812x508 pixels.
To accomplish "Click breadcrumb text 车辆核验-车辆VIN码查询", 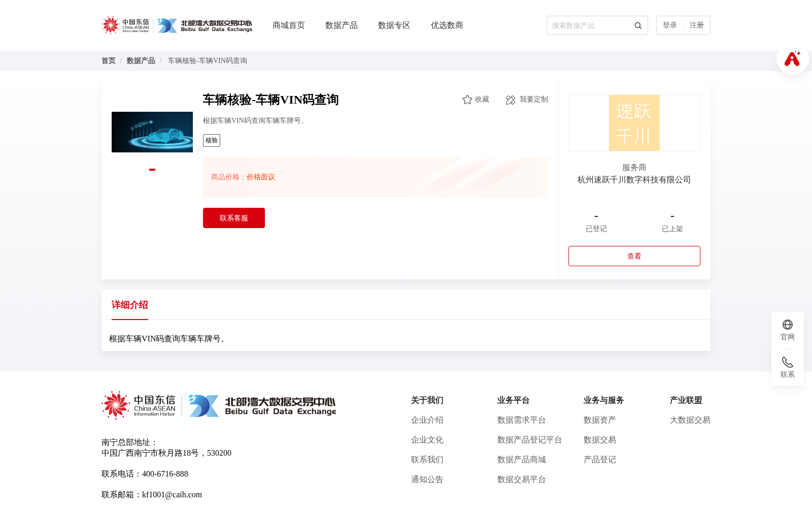I will coord(208,61).
